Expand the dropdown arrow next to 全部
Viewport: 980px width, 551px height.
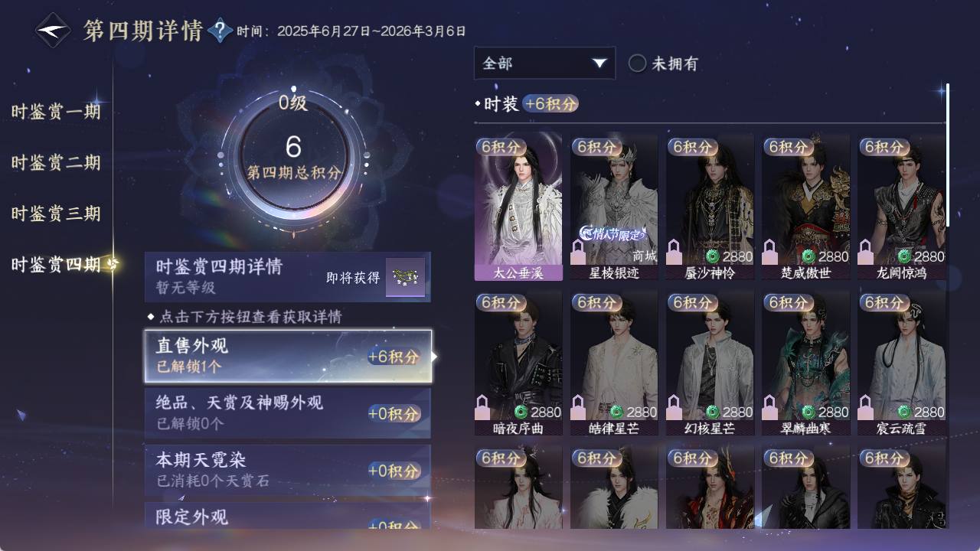coord(599,63)
